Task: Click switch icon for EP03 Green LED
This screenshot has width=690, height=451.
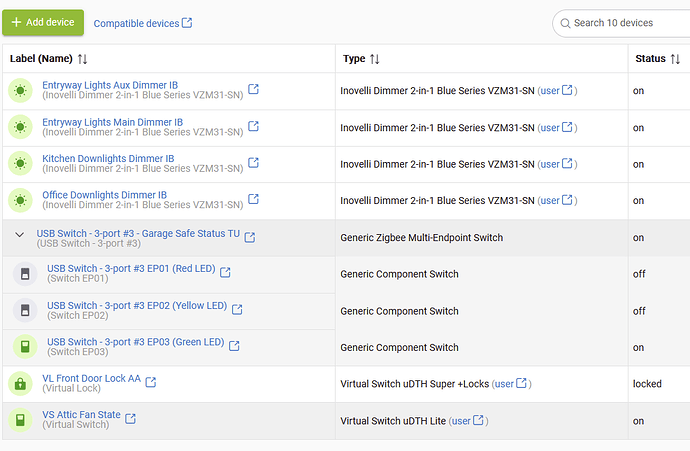Action: coord(25,347)
